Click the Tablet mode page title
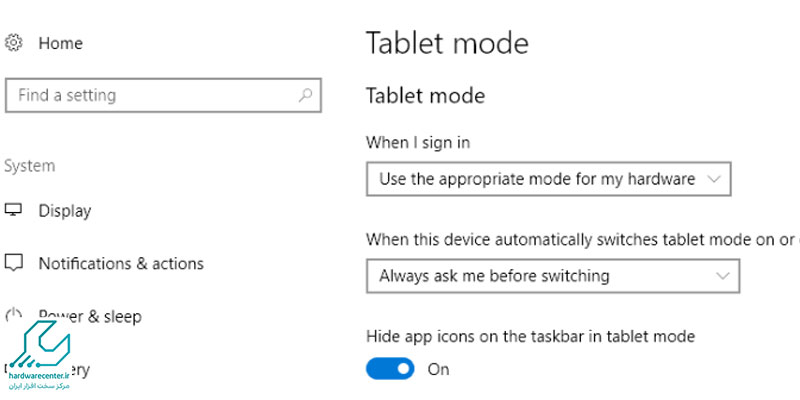This screenshot has width=800, height=400. pos(447,43)
